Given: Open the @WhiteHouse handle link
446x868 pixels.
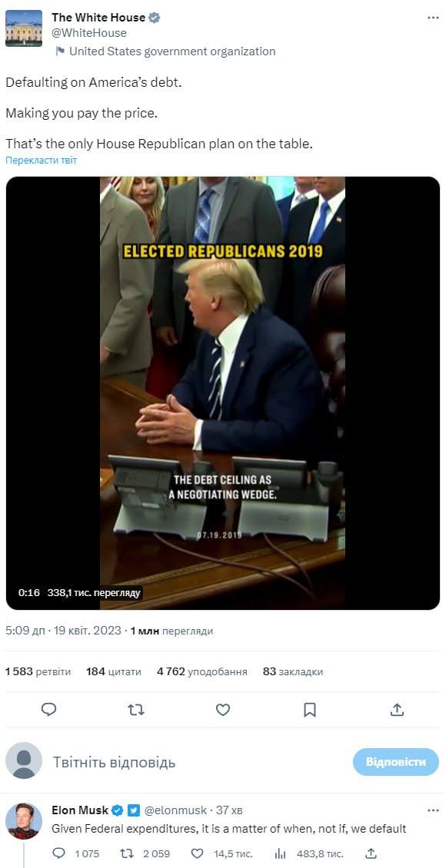Looking at the screenshot, I should coord(89,33).
